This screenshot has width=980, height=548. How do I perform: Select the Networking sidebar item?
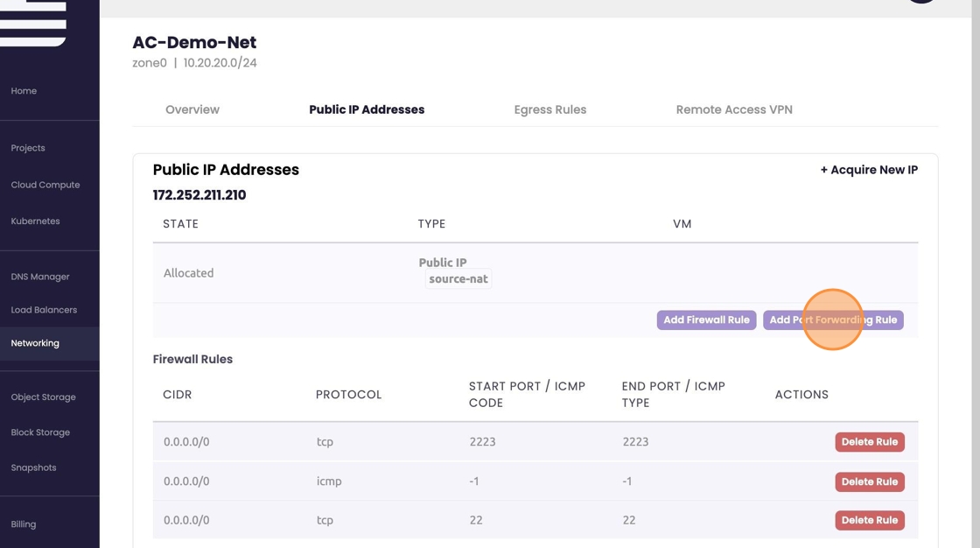(35, 343)
